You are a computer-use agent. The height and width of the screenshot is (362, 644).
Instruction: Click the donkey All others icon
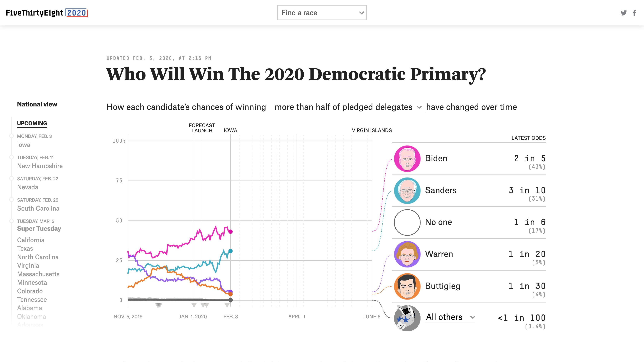point(407,318)
